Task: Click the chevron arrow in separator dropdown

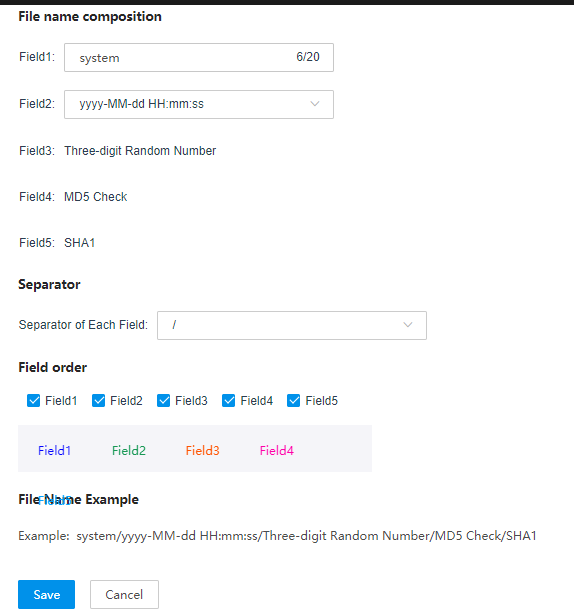Action: click(x=408, y=325)
